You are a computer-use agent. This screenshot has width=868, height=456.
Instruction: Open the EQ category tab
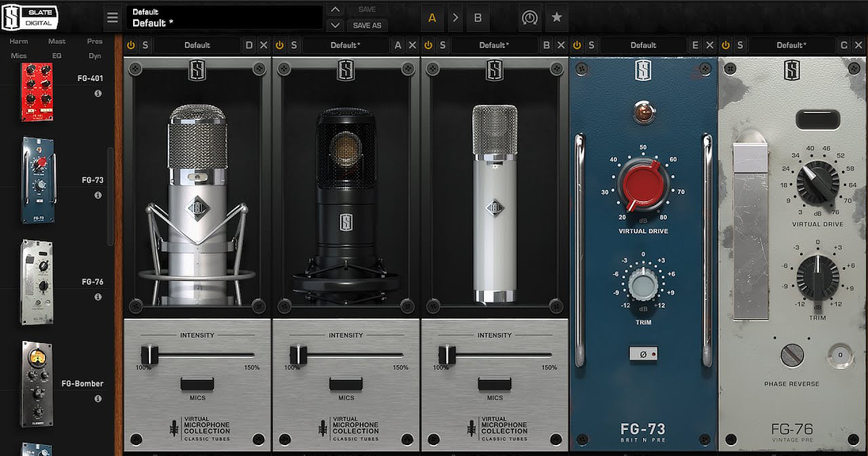coord(57,55)
